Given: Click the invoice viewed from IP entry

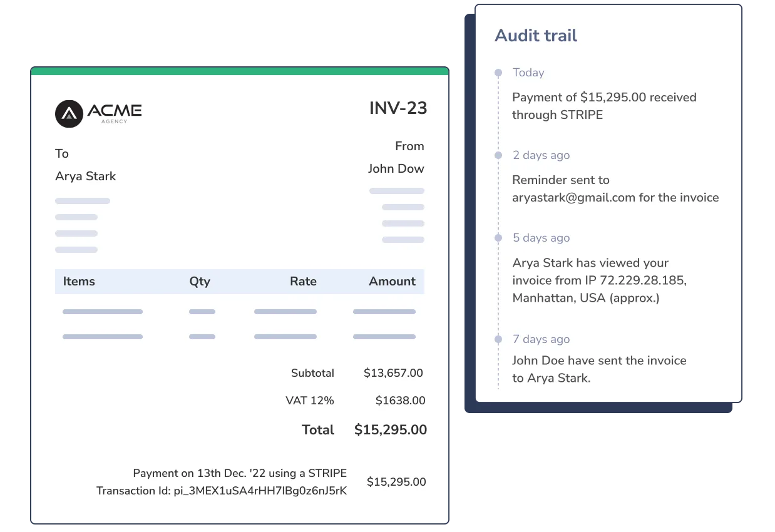Looking at the screenshot, I should [x=599, y=280].
